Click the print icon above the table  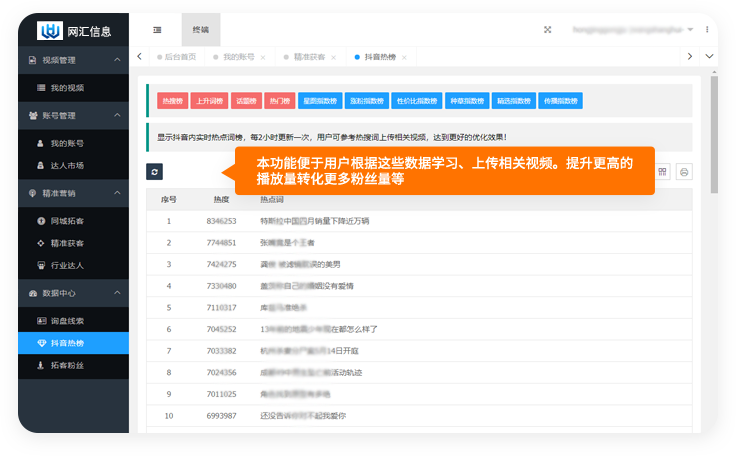pyautogui.click(x=684, y=172)
